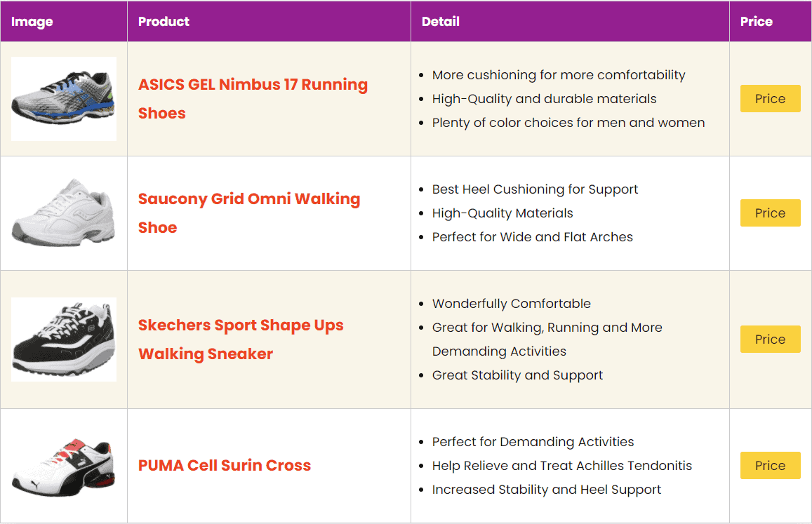Select the 'Wonderfully Comfortable' bullet text
The height and width of the screenshot is (524, 812).
pos(512,304)
